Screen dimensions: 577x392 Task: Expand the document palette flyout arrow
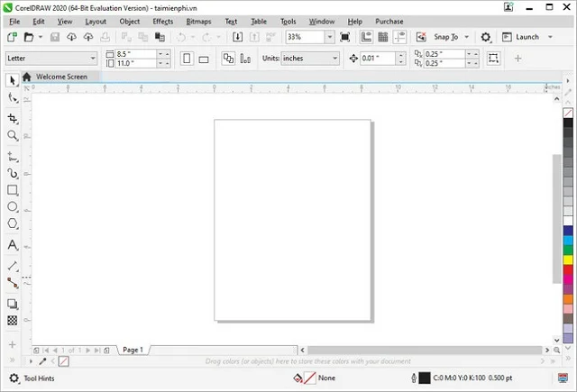pos(31,361)
